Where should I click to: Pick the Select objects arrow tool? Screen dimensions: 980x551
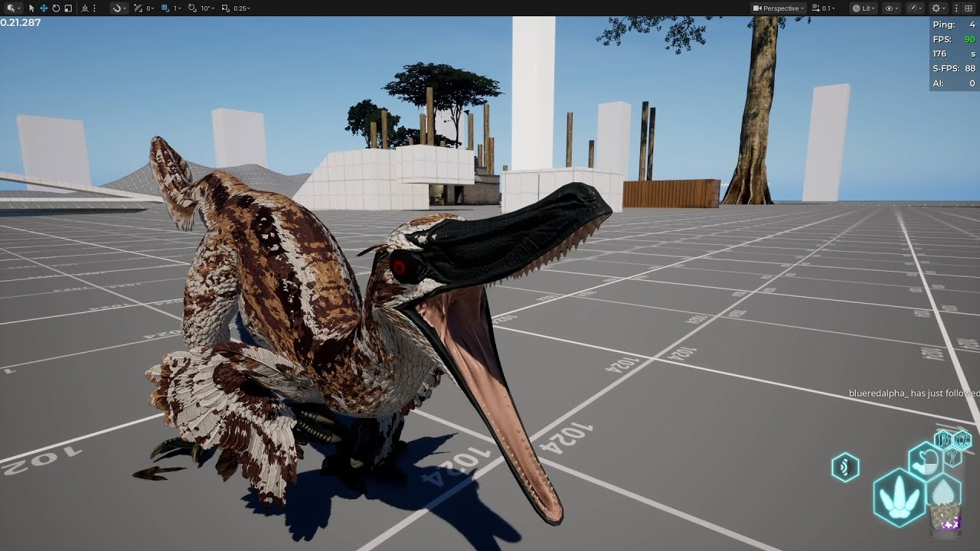[32, 8]
